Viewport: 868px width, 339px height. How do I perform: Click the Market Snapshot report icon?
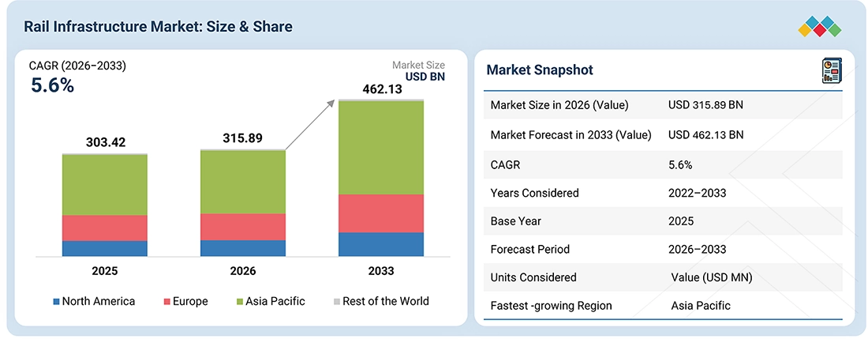click(832, 71)
